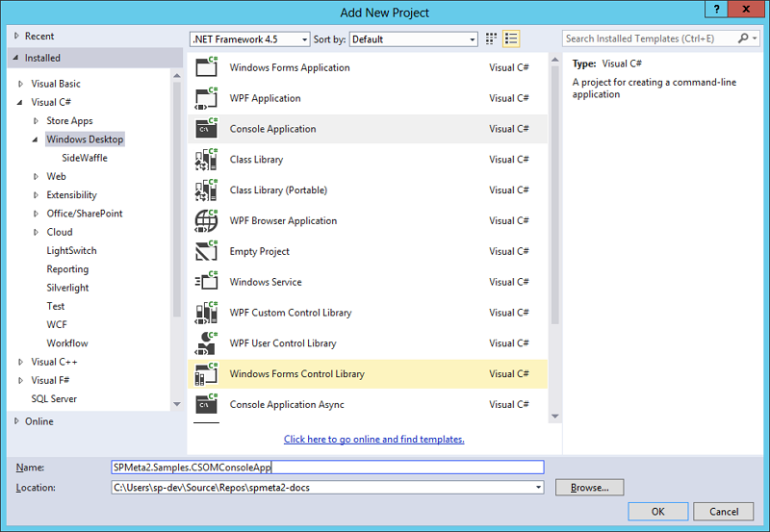Click template list scrollbar down arrow

coord(555,417)
